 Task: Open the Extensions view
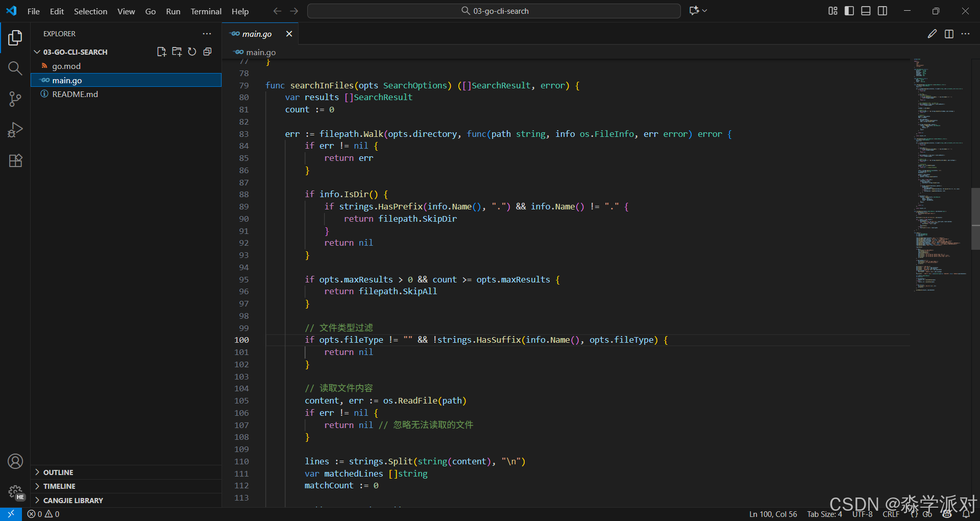[15, 160]
